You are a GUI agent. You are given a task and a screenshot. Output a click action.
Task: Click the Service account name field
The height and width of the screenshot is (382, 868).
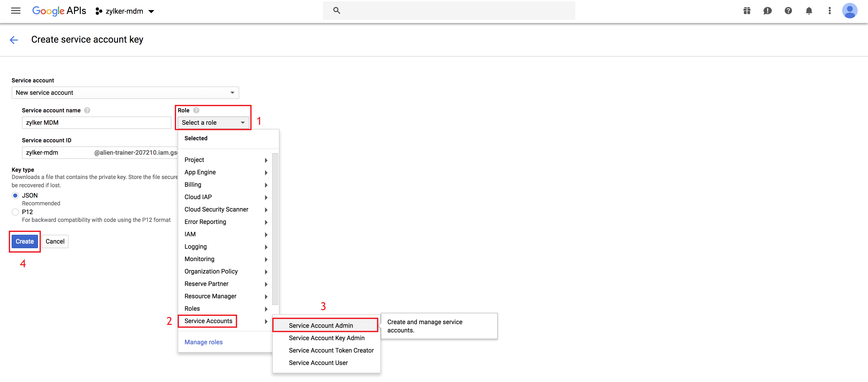click(x=96, y=122)
